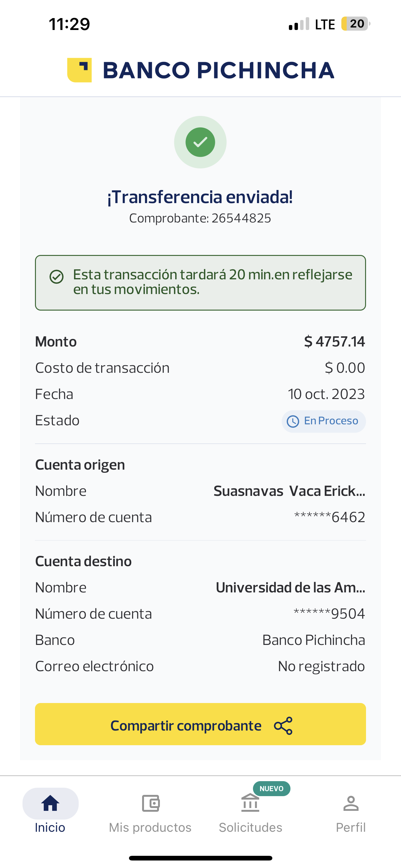Tap the battery indicator in status bar
The height and width of the screenshot is (868, 401).
pos(355,24)
